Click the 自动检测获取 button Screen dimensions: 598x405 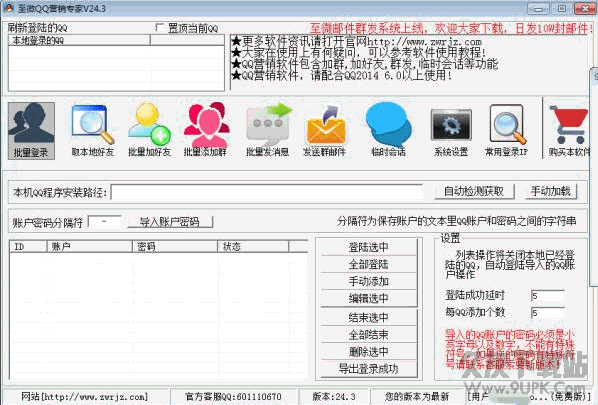pos(474,191)
